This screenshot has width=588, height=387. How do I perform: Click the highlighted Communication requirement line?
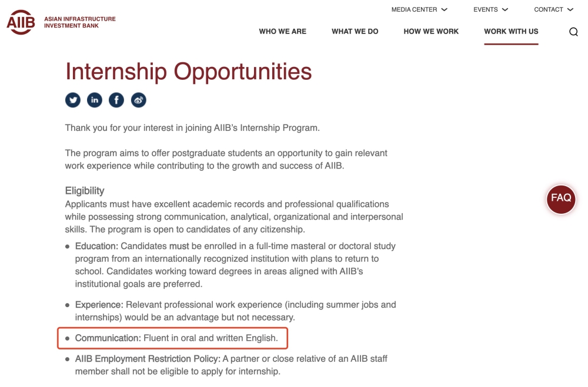pos(172,338)
